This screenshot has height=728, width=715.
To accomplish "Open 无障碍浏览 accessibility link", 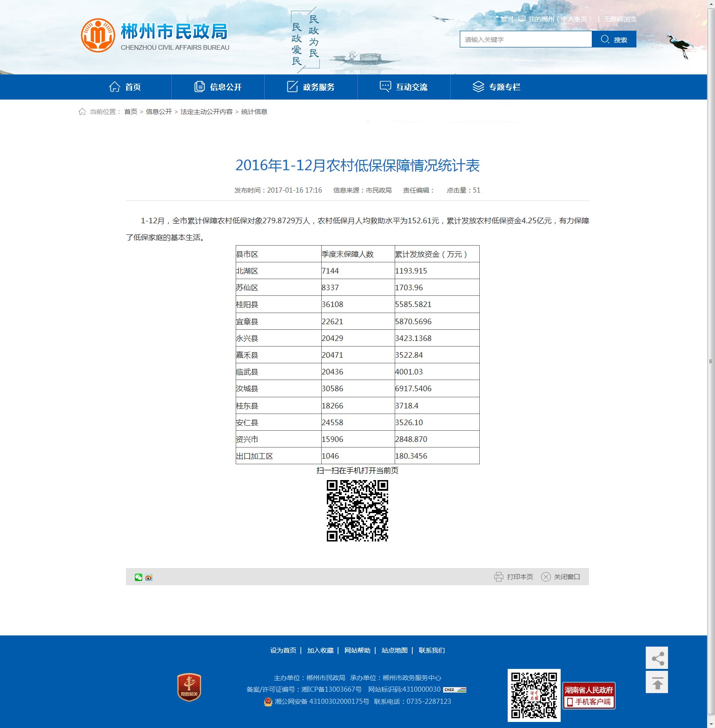I will [620, 19].
